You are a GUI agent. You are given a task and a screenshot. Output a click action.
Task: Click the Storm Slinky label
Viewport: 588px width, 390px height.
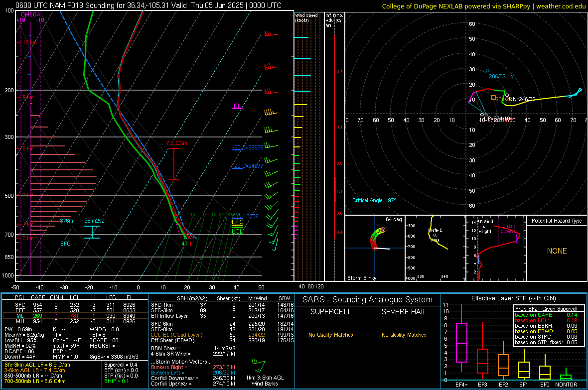(362, 278)
